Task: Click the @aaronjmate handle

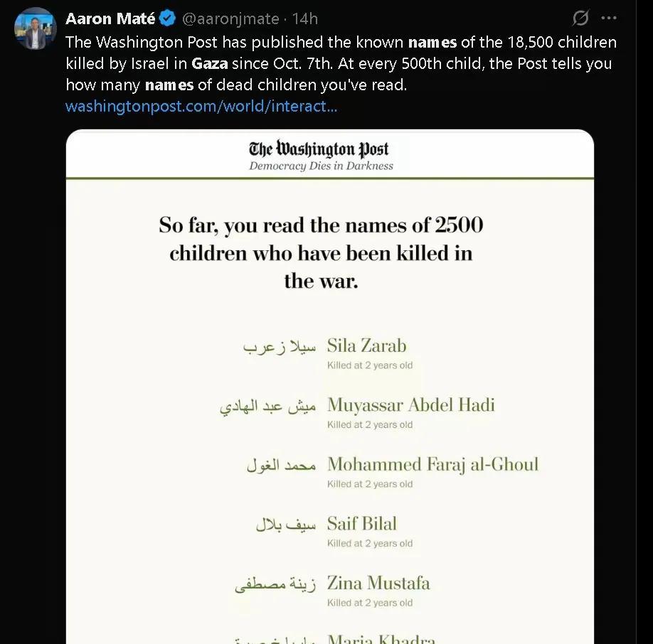Action: [234, 18]
